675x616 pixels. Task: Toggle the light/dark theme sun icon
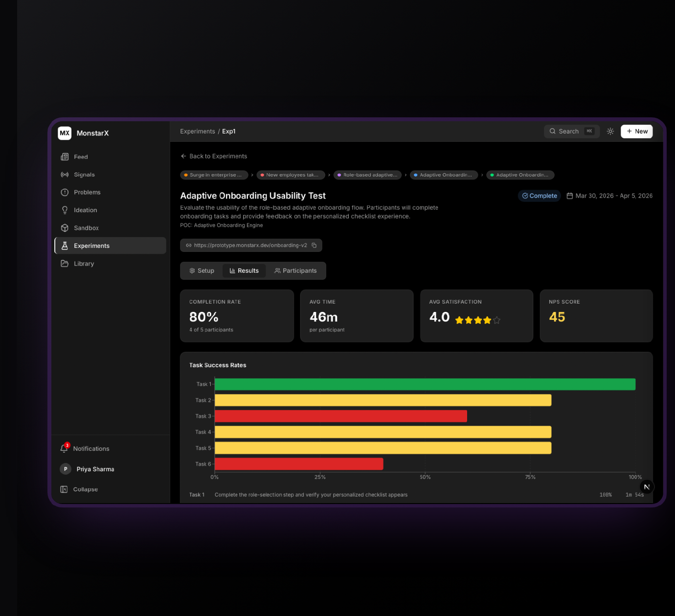[610, 132]
